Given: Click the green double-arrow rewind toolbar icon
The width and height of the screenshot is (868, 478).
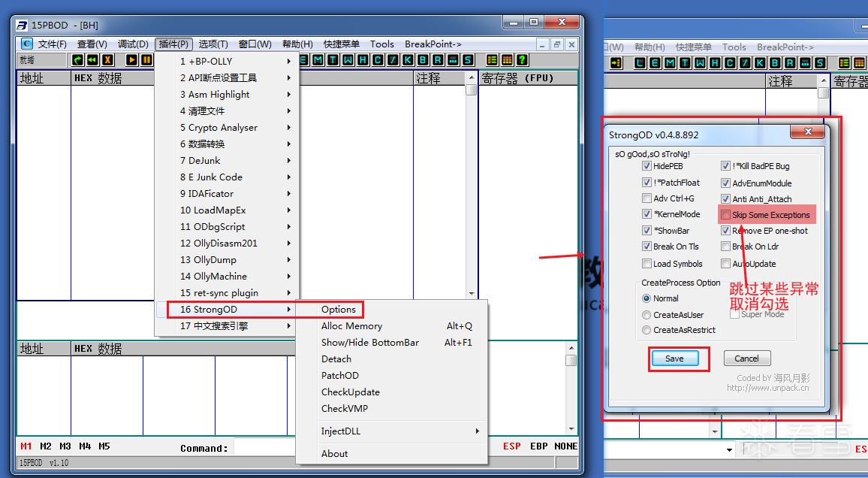Looking at the screenshot, I should 92,60.
